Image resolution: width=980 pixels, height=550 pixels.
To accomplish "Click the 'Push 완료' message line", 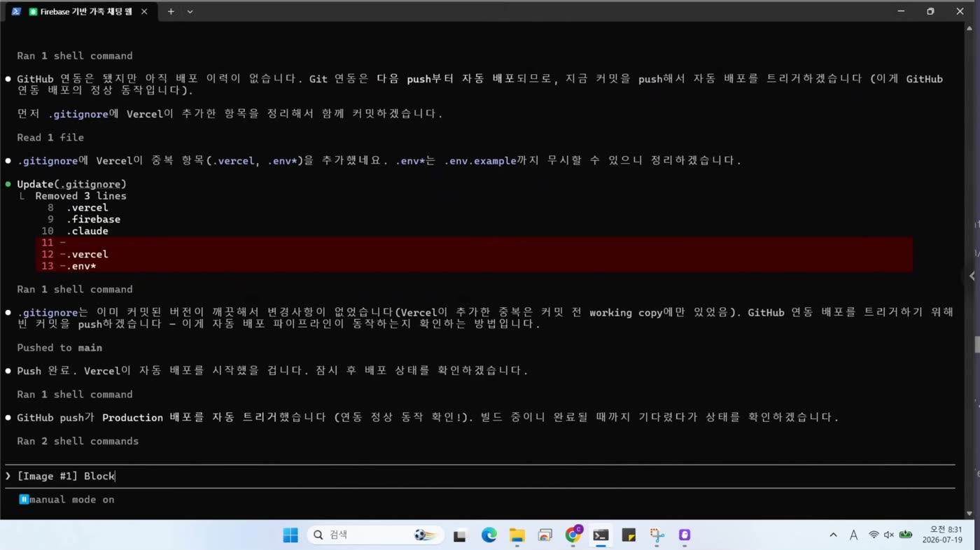I will (x=272, y=370).
